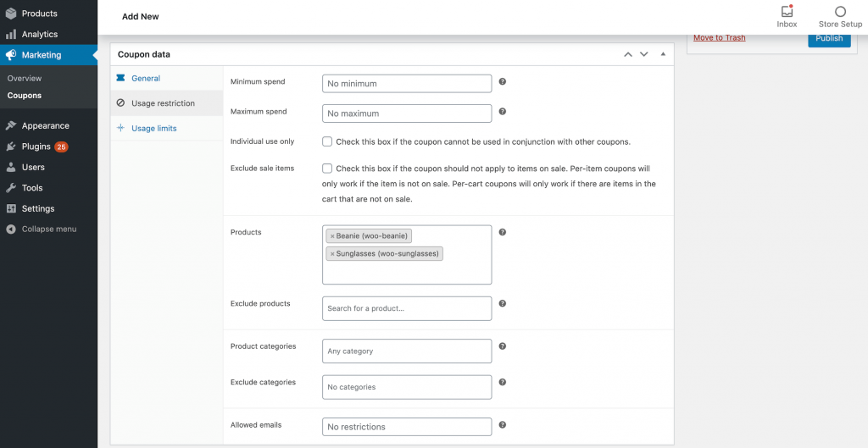Remove Sunglasses (woo-sunglasses) product tag
Image resolution: width=868 pixels, height=448 pixels.
pyautogui.click(x=332, y=254)
